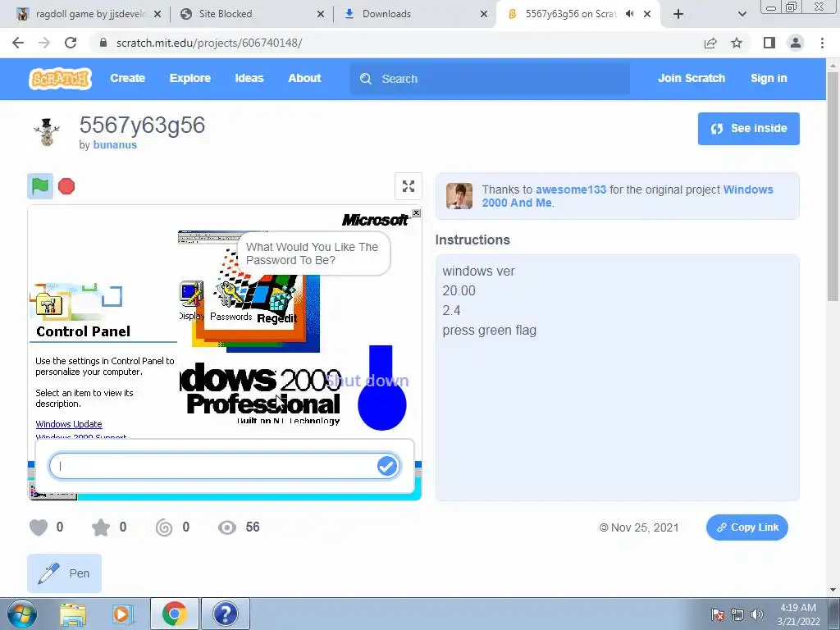
Task: Open the Help taskbar icon
Action: [x=226, y=614]
